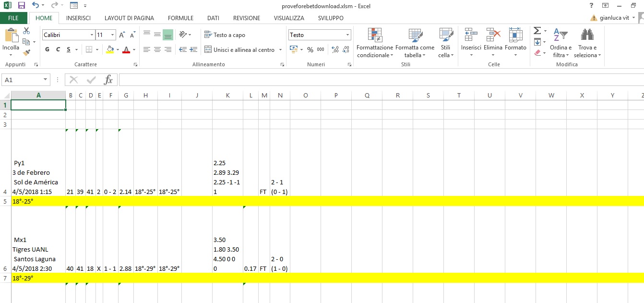Image resolution: width=644 pixels, height=303 pixels.
Task: Open the Calibri font name dropdown
Action: tap(92, 35)
